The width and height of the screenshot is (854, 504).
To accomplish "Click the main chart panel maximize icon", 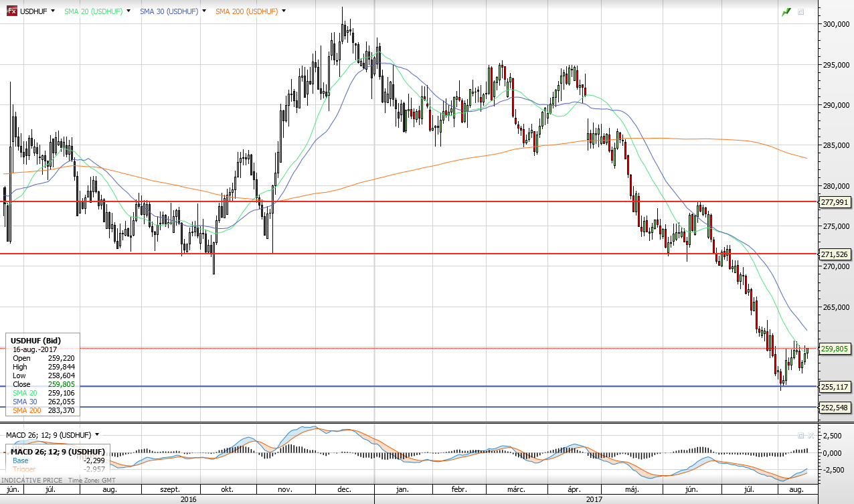I will pyautogui.click(x=801, y=12).
